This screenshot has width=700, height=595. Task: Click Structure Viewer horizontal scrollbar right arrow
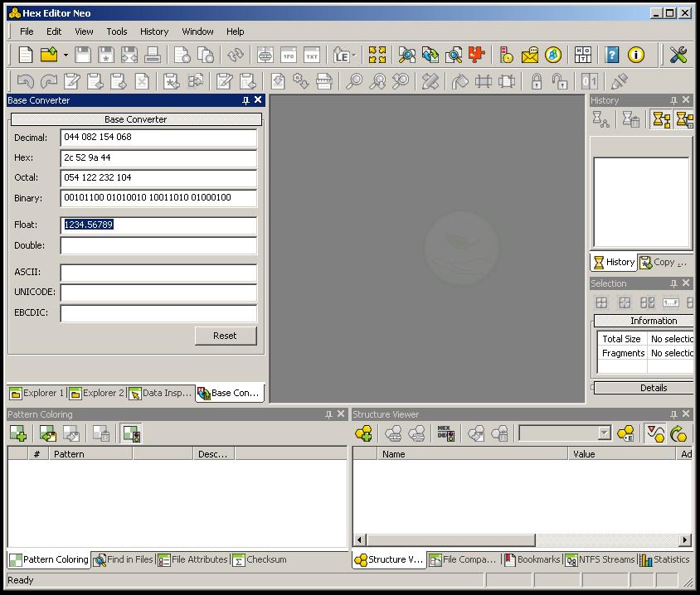[685, 540]
